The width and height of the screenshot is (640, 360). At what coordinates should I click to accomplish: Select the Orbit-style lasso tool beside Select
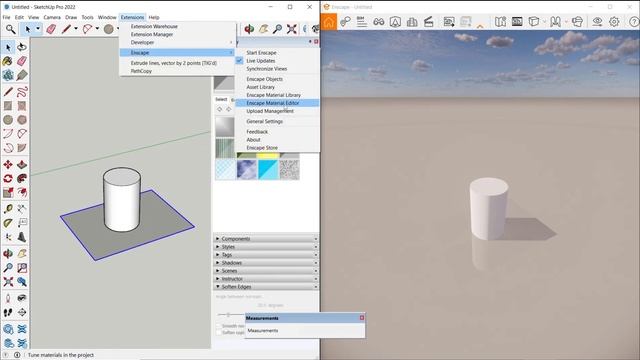click(x=22, y=47)
